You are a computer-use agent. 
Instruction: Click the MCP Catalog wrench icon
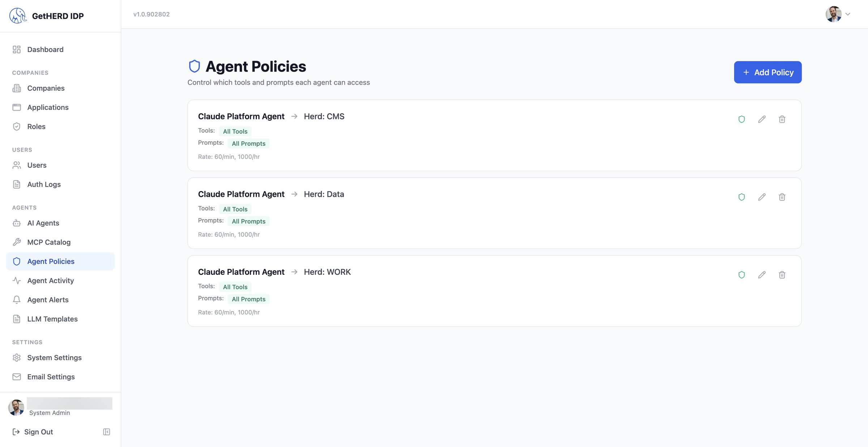(x=17, y=242)
